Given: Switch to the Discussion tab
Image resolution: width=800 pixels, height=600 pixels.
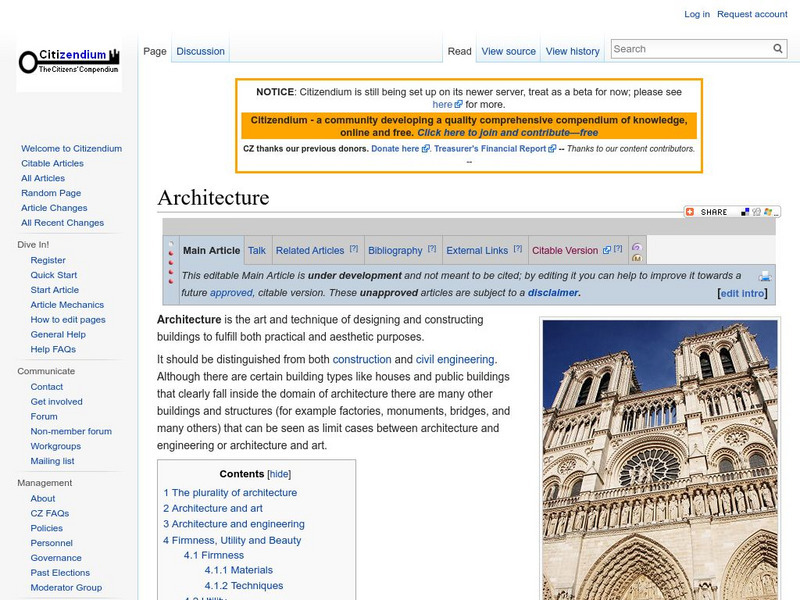Looking at the screenshot, I should [201, 51].
